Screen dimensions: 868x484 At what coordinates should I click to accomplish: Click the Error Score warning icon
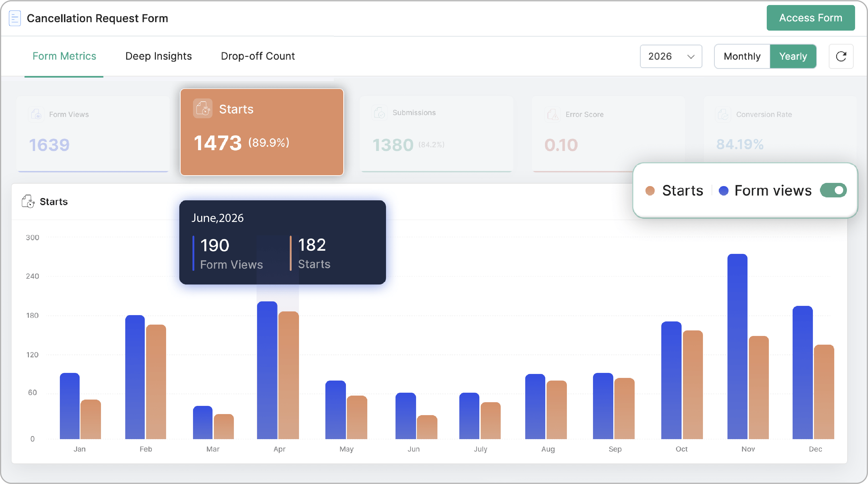point(553,115)
